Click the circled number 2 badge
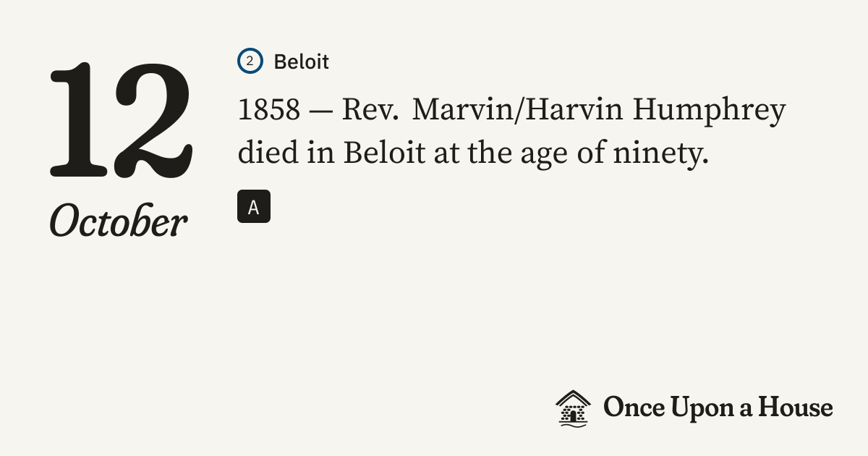Image resolution: width=868 pixels, height=456 pixels. click(x=250, y=62)
